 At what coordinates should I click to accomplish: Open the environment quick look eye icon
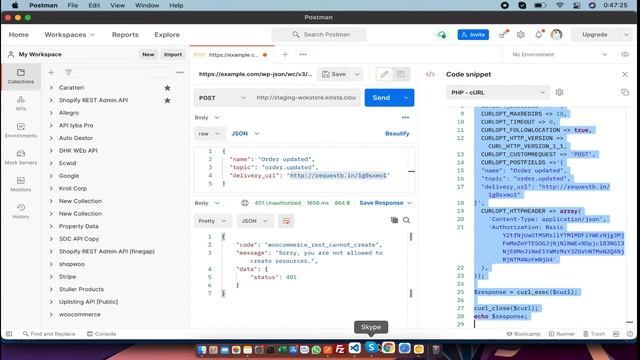pyautogui.click(x=625, y=54)
